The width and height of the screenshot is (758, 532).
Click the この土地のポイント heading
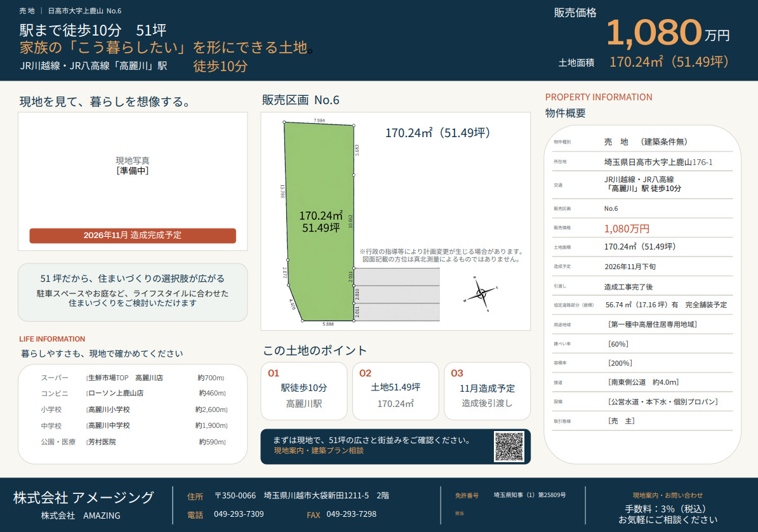[x=315, y=350]
